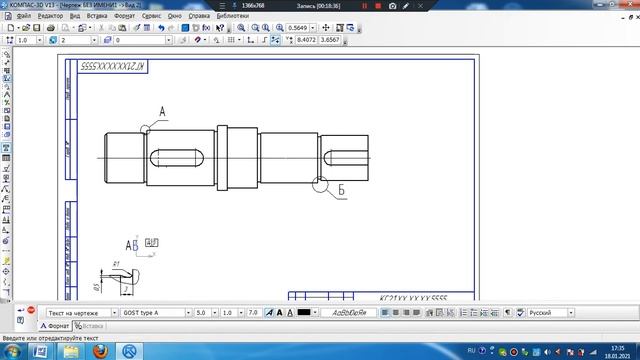Click the KOMPAS-3D taskbar icon
Viewport: 640px width, 360px height.
pos(129,351)
